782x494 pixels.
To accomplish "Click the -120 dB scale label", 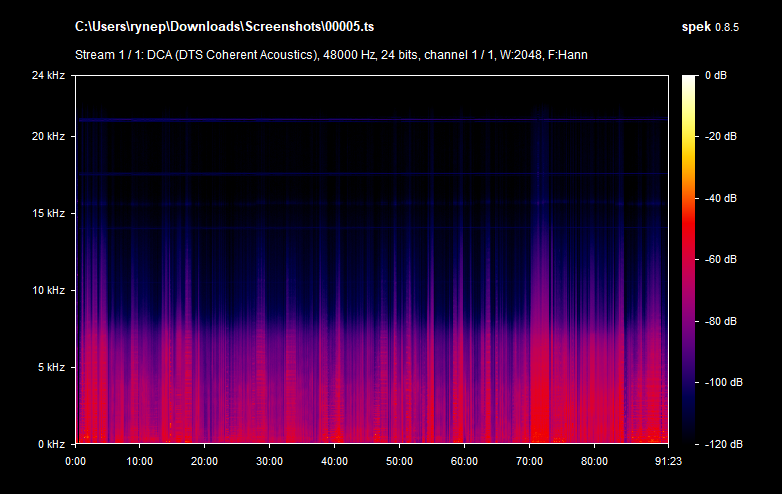I will point(720,443).
